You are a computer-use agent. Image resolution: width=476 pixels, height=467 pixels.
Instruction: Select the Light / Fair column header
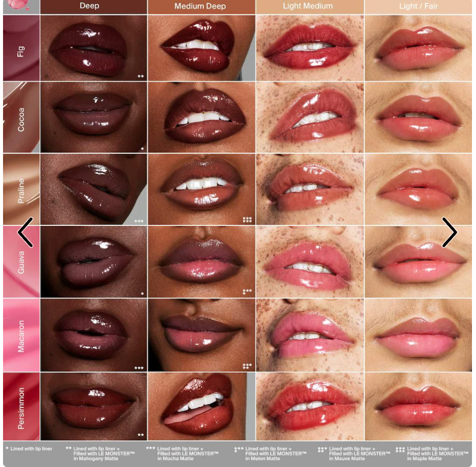418,7
